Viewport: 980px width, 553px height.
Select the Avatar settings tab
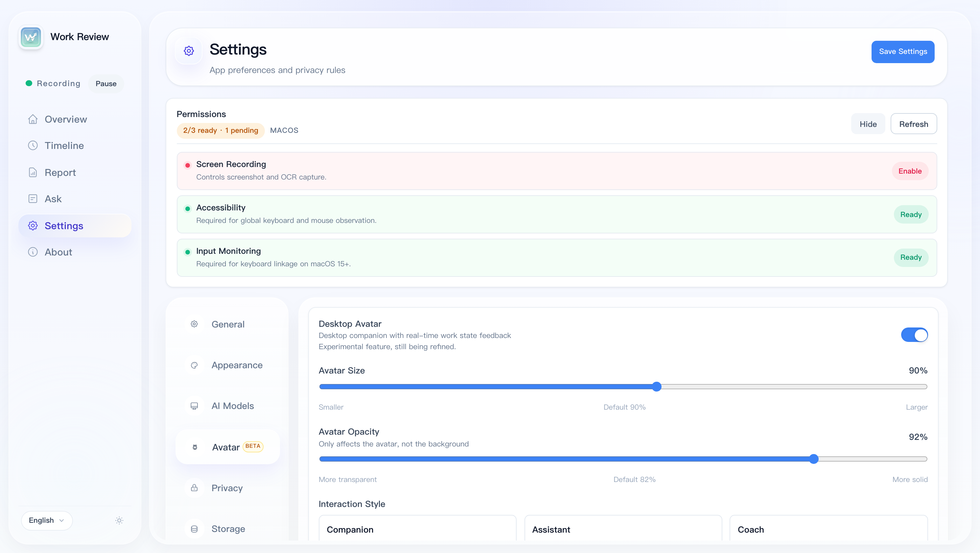[x=227, y=447]
